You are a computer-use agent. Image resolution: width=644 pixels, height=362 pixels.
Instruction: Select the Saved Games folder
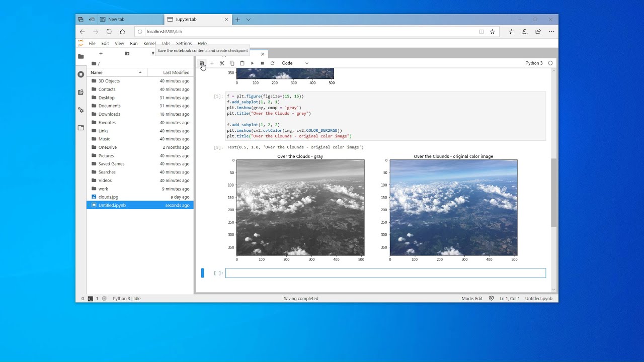click(140, 164)
